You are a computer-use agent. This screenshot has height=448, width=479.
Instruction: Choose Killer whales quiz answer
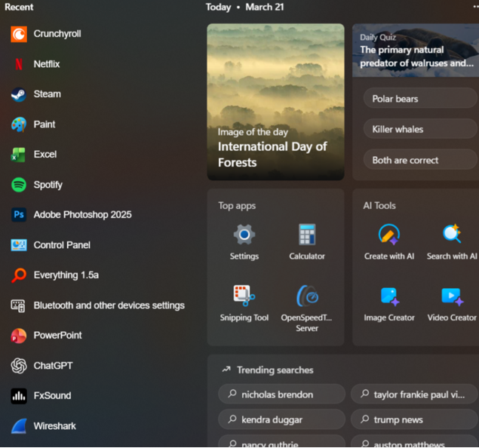420,129
